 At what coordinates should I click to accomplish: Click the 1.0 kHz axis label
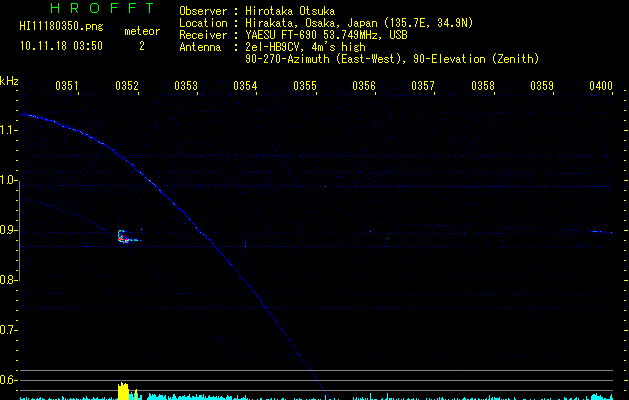[x=8, y=180]
